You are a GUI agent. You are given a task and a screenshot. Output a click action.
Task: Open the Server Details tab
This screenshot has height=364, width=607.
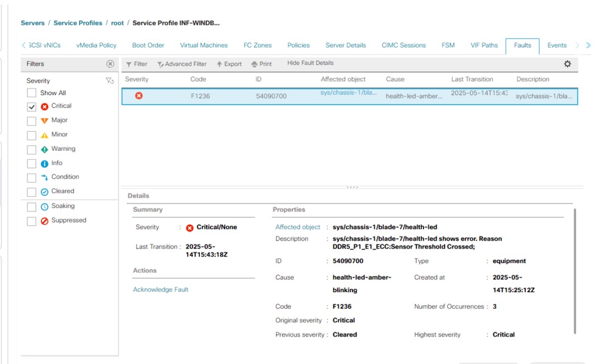tap(345, 46)
